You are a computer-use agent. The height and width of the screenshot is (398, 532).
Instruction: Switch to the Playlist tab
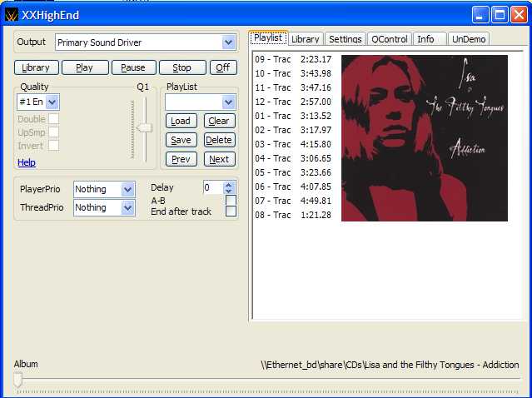pos(268,37)
